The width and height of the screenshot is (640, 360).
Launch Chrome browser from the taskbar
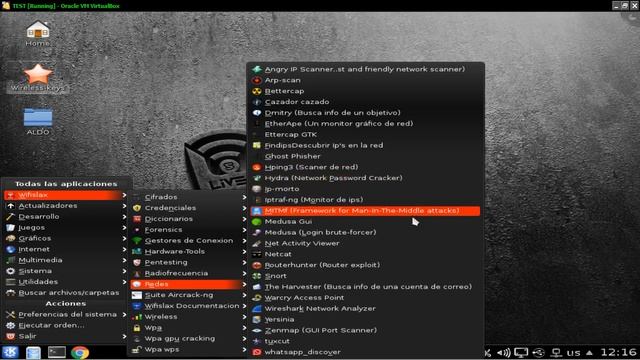coord(80,352)
